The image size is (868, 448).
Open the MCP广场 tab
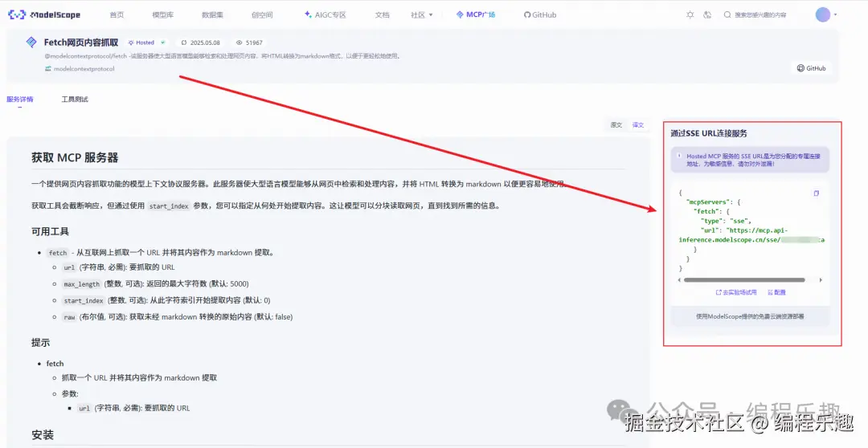coord(476,15)
